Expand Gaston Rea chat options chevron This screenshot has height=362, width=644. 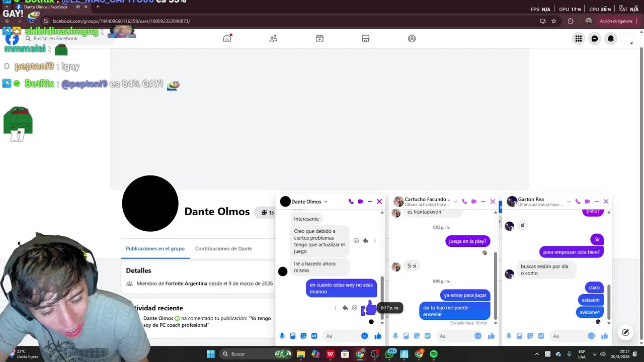pyautogui.click(x=569, y=202)
